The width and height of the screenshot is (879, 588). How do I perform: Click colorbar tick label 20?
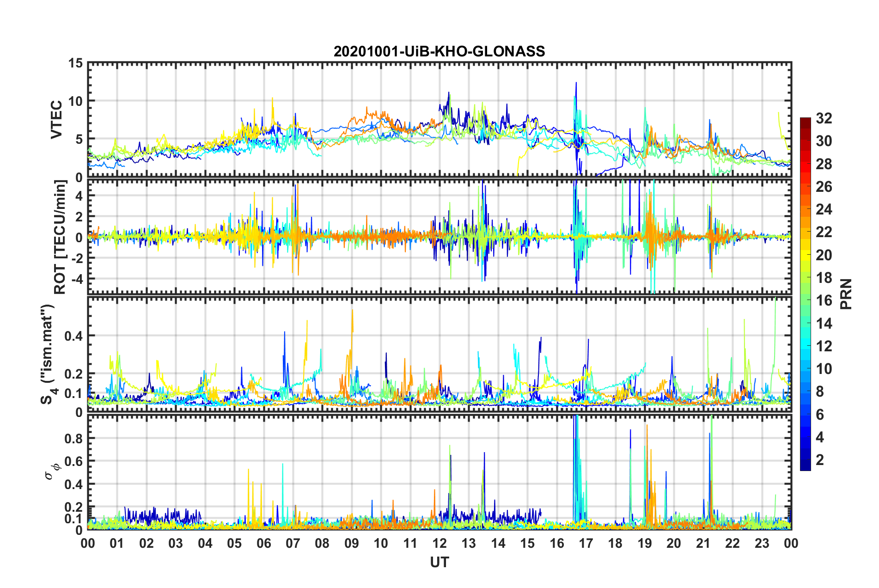point(824,255)
